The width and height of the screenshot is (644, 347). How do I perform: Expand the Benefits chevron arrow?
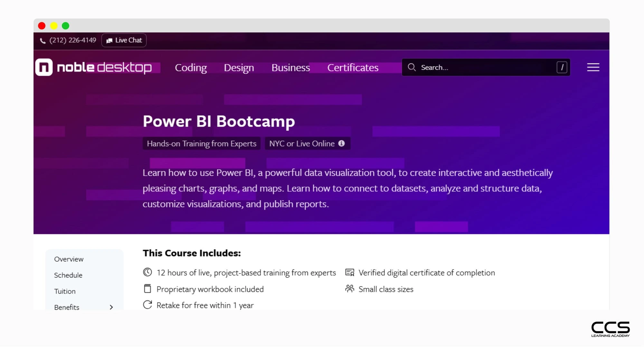pyautogui.click(x=111, y=307)
